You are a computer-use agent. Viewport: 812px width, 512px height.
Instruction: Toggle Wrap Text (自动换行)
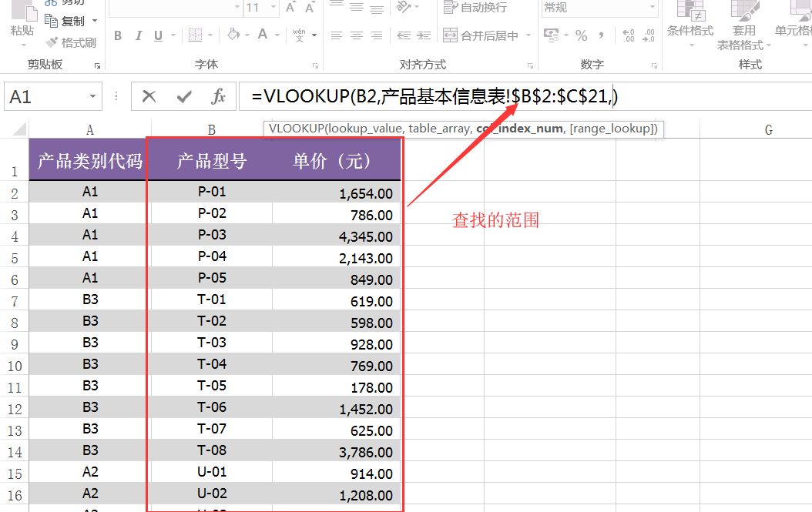475,7
